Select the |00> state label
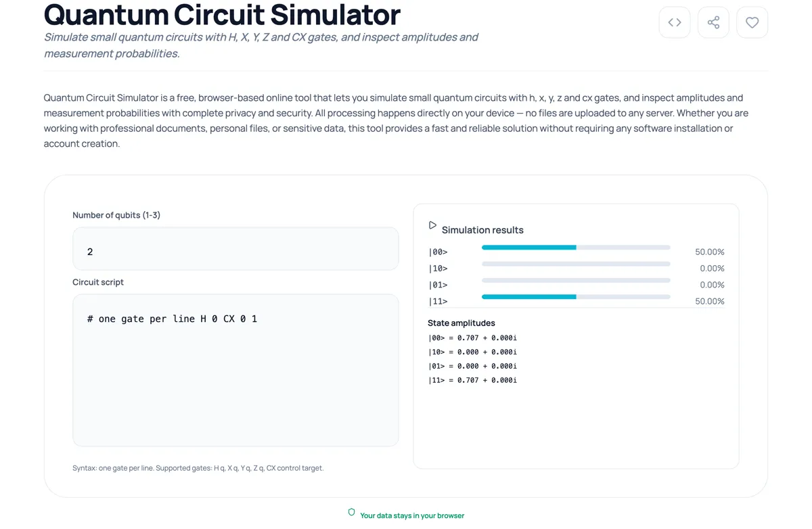 click(438, 251)
